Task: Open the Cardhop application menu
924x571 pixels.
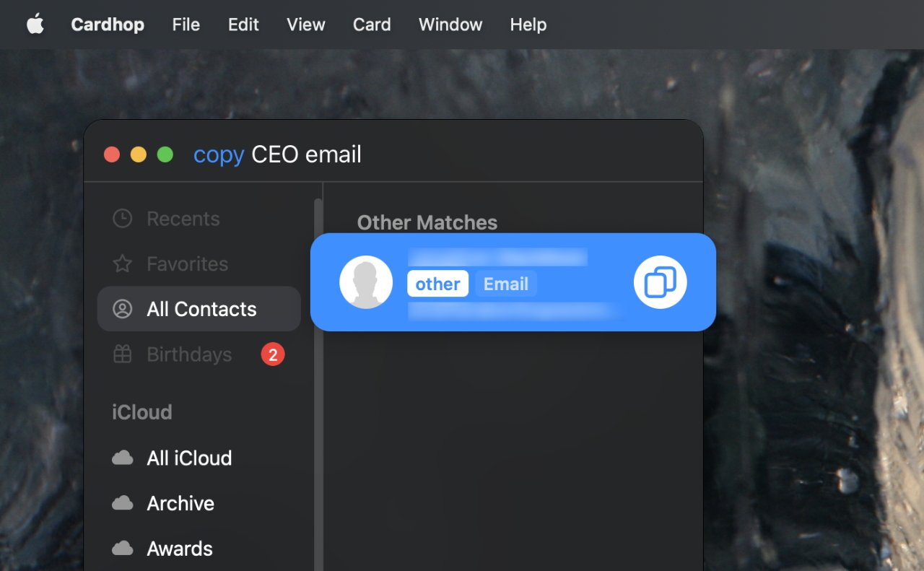Action: tap(108, 25)
